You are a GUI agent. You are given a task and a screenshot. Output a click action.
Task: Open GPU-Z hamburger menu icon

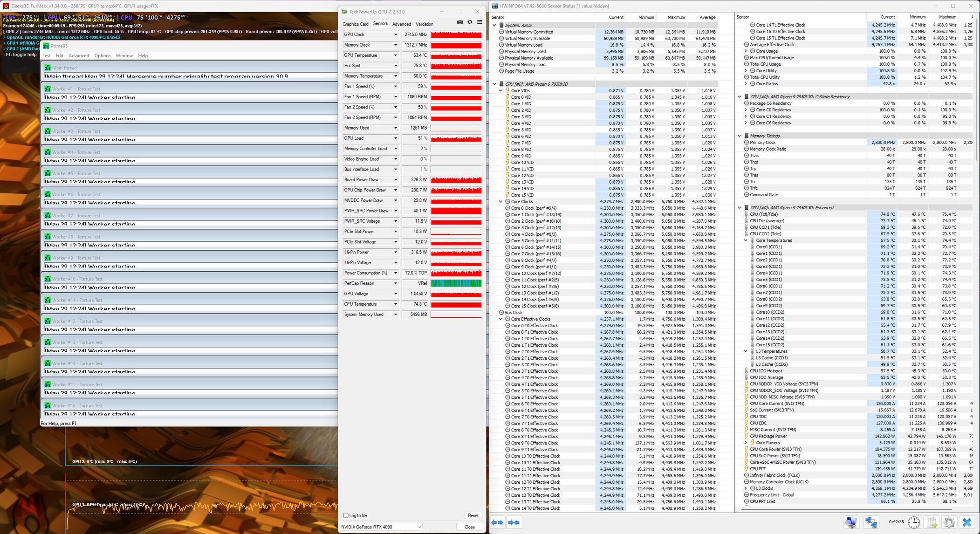click(480, 22)
